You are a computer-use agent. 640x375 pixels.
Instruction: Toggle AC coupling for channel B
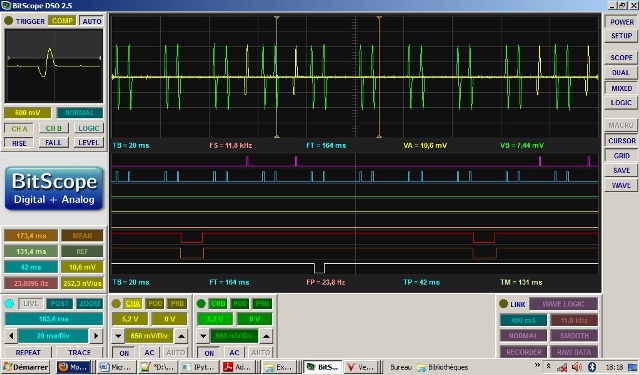(x=234, y=353)
